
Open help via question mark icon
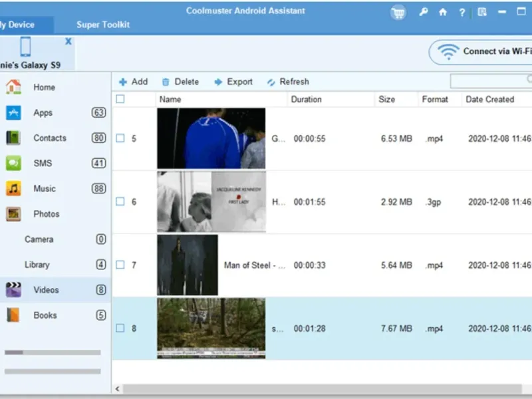pos(462,12)
